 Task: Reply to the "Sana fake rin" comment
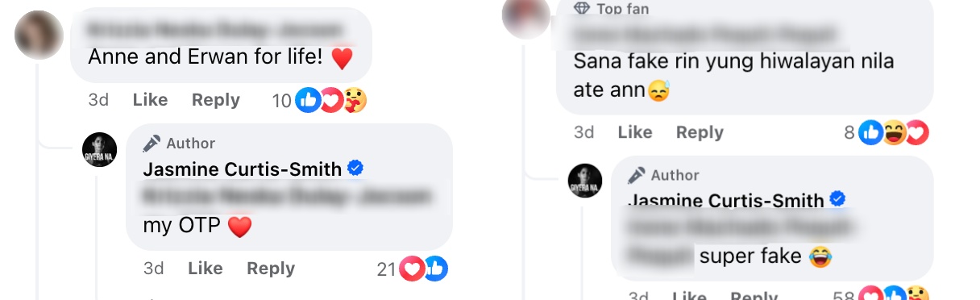pos(700,132)
